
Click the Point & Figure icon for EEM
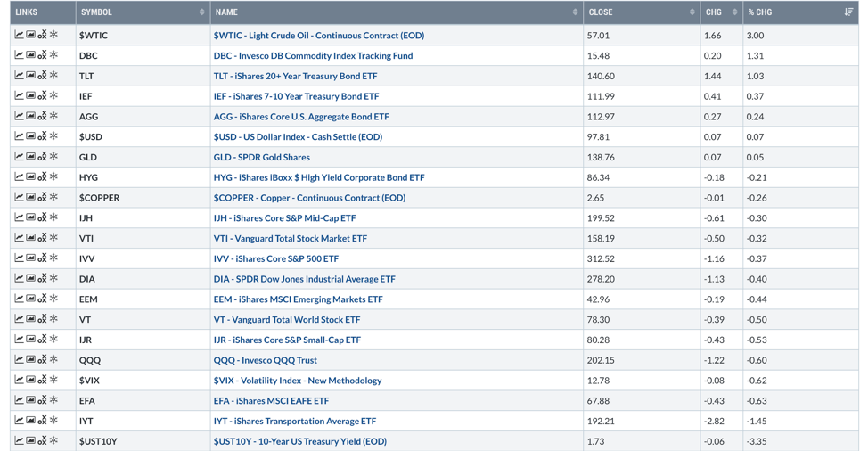[x=42, y=299]
